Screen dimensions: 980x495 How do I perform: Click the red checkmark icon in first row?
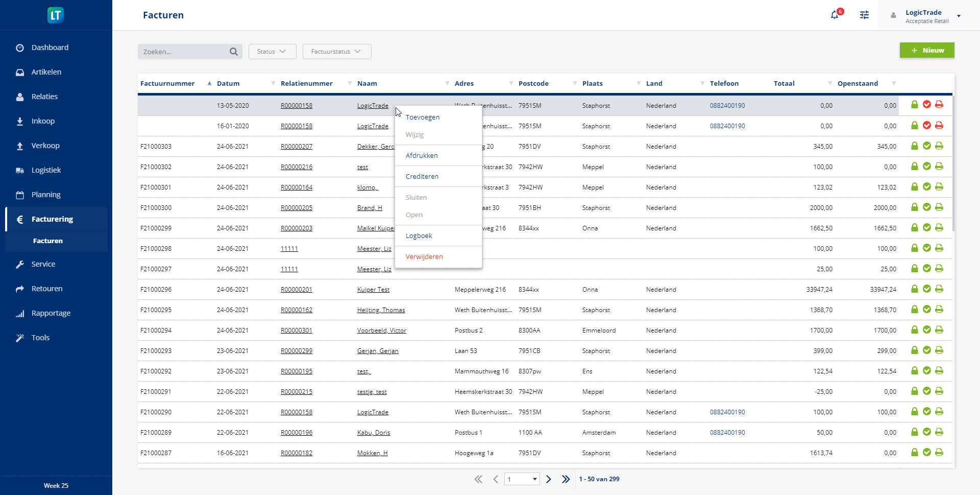point(927,105)
